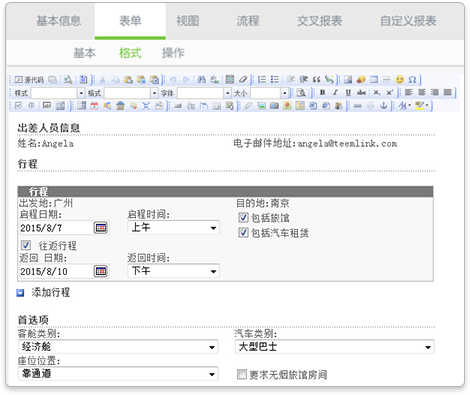Insert radio button form field icon
The width and height of the screenshot is (470, 395).
(31, 106)
